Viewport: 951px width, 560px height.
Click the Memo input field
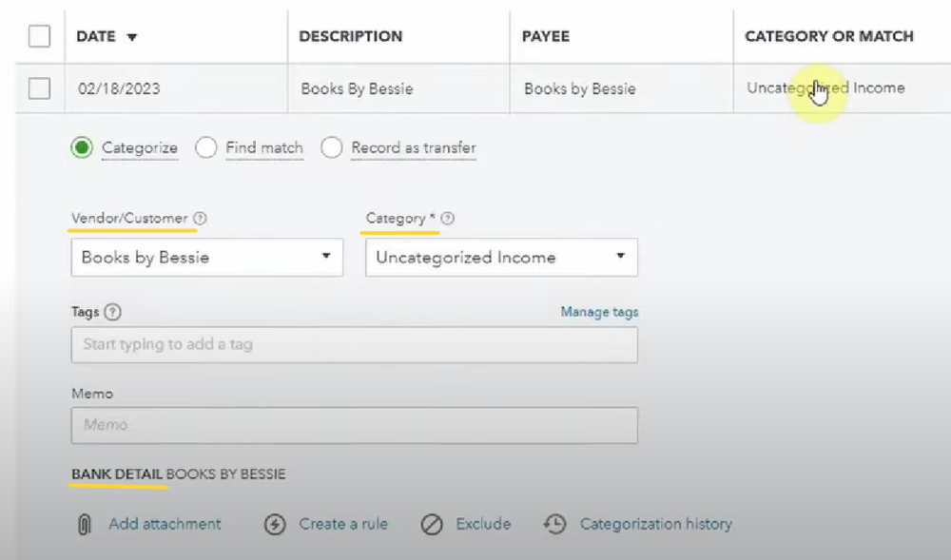[x=354, y=425]
